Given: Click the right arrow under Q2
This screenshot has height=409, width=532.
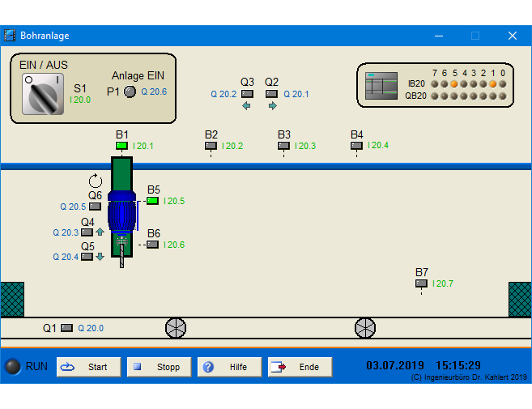Looking at the screenshot, I should 272,106.
